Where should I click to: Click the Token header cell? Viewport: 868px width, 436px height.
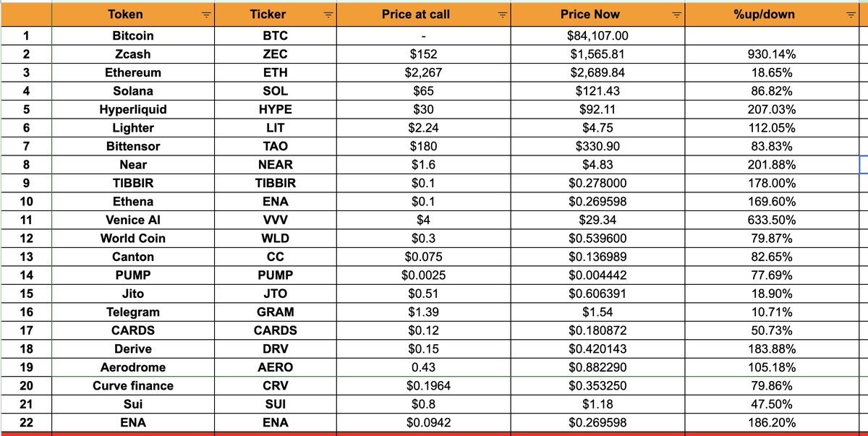pyautogui.click(x=133, y=14)
